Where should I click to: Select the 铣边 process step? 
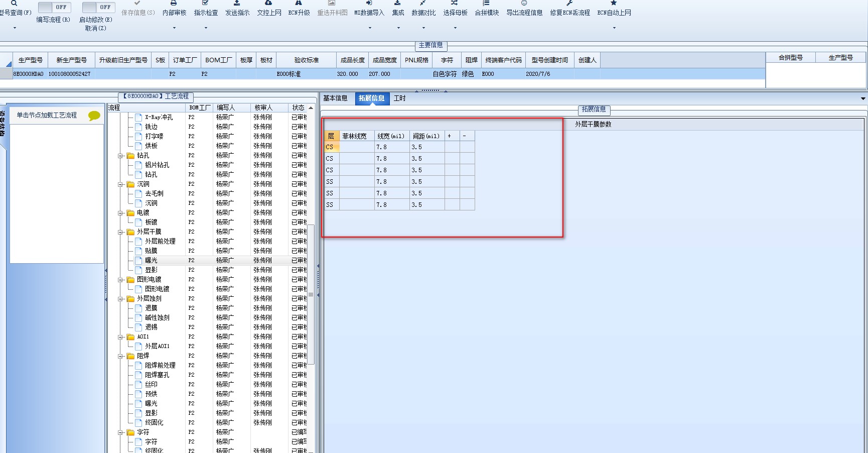tap(151, 127)
